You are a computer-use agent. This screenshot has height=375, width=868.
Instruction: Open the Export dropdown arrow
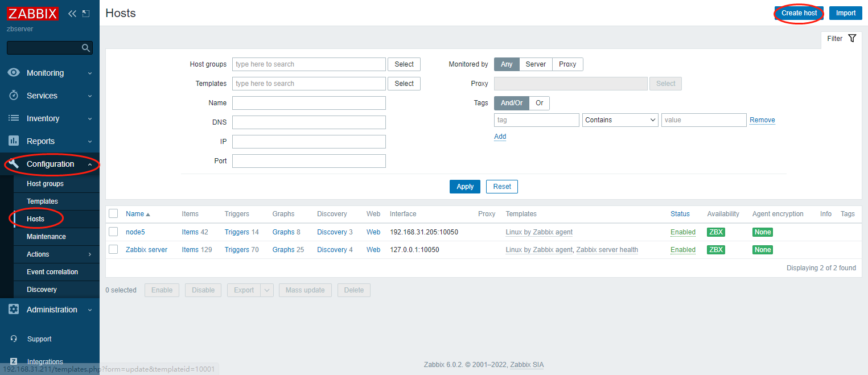268,290
